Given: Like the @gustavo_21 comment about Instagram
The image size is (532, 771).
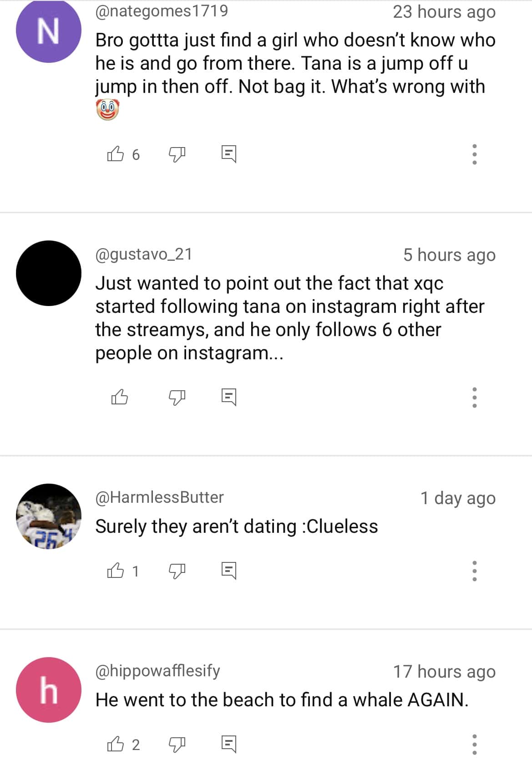Looking at the screenshot, I should click(120, 397).
